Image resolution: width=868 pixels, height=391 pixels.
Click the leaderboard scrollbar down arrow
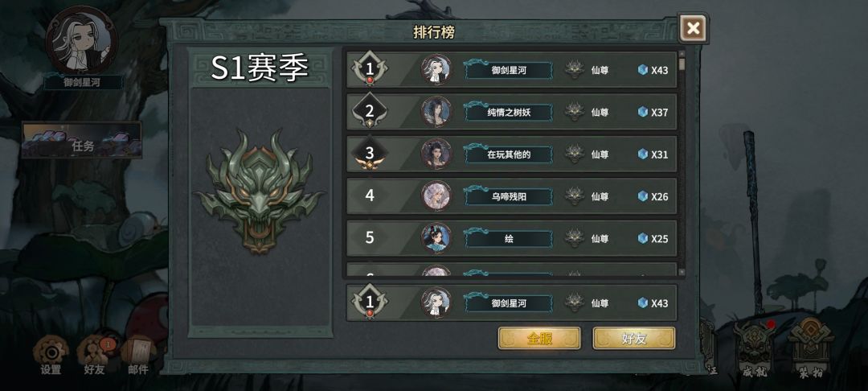pyautogui.click(x=682, y=272)
